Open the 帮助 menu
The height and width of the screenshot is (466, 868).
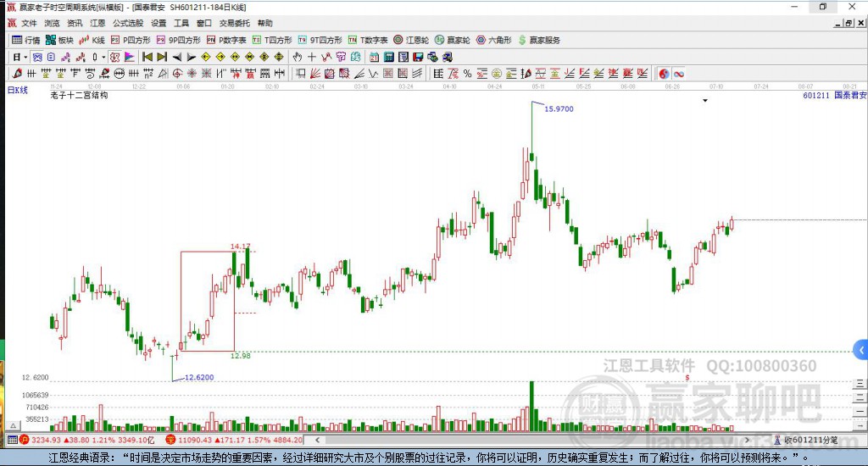[x=265, y=23]
